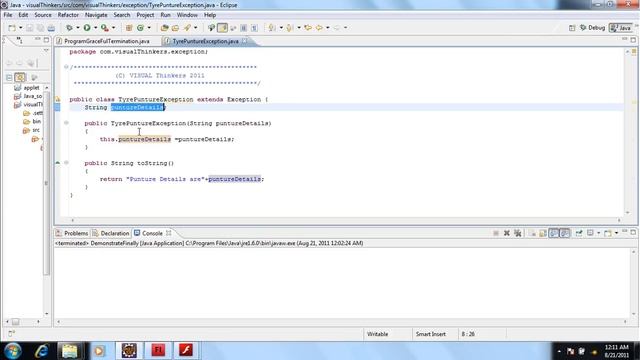Click the editor vertical scrollbar down arrow
The width and height of the screenshot is (640, 360).
(x=628, y=213)
